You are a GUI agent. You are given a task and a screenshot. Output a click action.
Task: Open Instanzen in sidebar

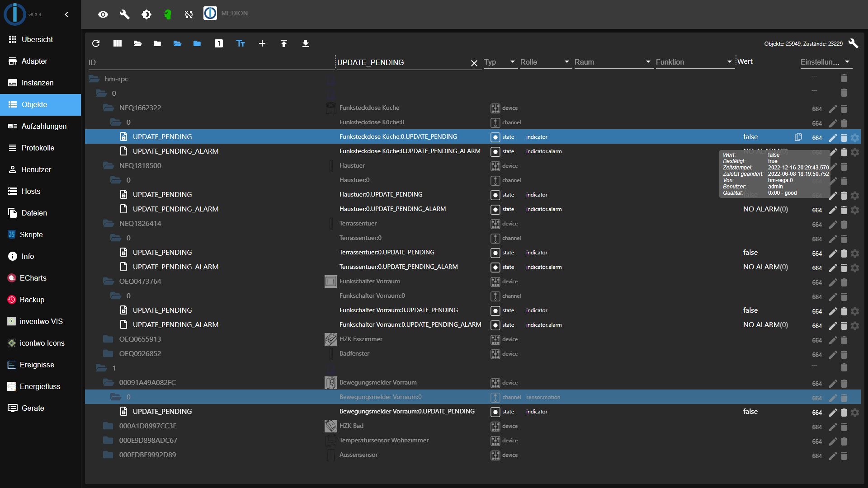(41, 83)
